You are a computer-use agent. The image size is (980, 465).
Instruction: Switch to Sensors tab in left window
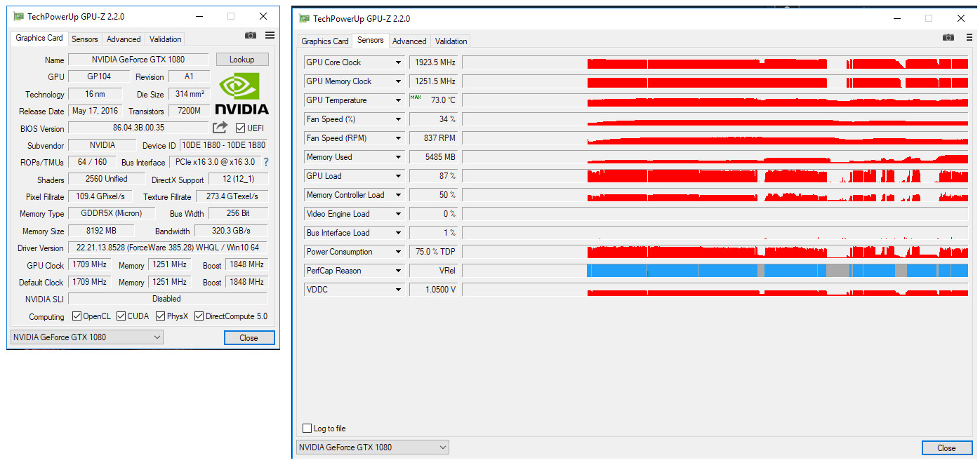[x=85, y=39]
